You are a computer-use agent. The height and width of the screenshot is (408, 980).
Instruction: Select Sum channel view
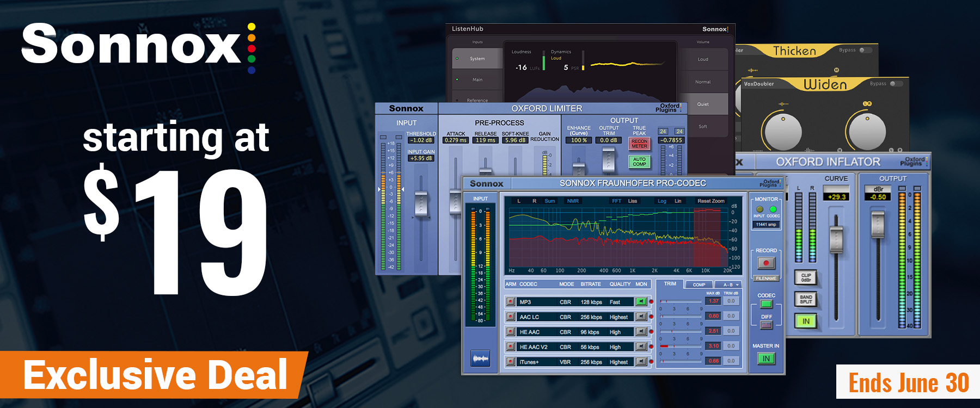(x=550, y=201)
